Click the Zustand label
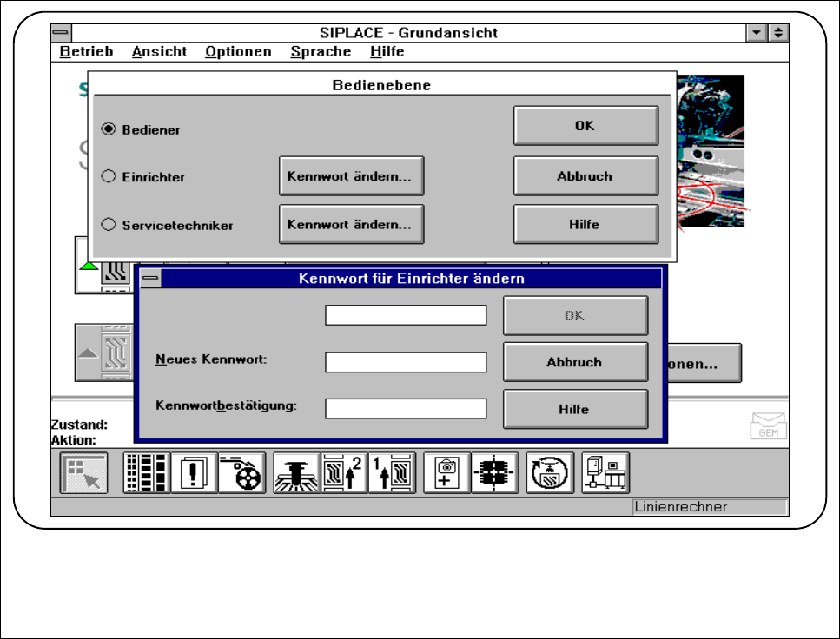Image resolution: width=840 pixels, height=639 pixels. coord(79,425)
